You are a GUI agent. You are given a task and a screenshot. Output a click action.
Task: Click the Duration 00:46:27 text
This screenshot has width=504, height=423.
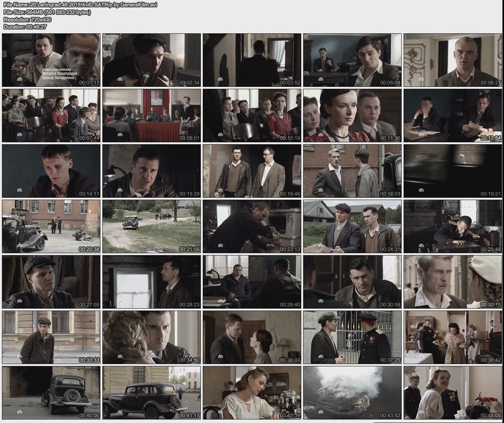pos(25,27)
